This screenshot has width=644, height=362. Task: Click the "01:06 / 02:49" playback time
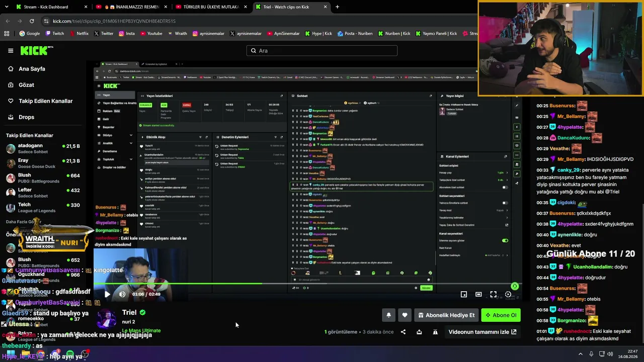click(146, 294)
